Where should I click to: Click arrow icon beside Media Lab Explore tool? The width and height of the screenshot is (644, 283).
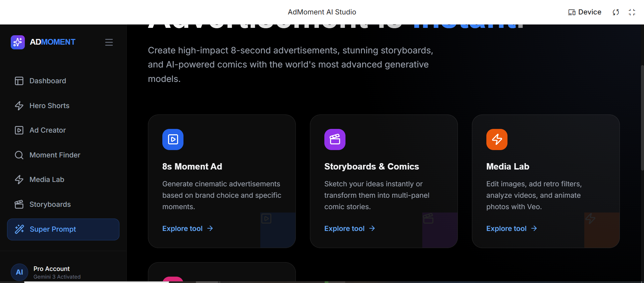[534, 229]
